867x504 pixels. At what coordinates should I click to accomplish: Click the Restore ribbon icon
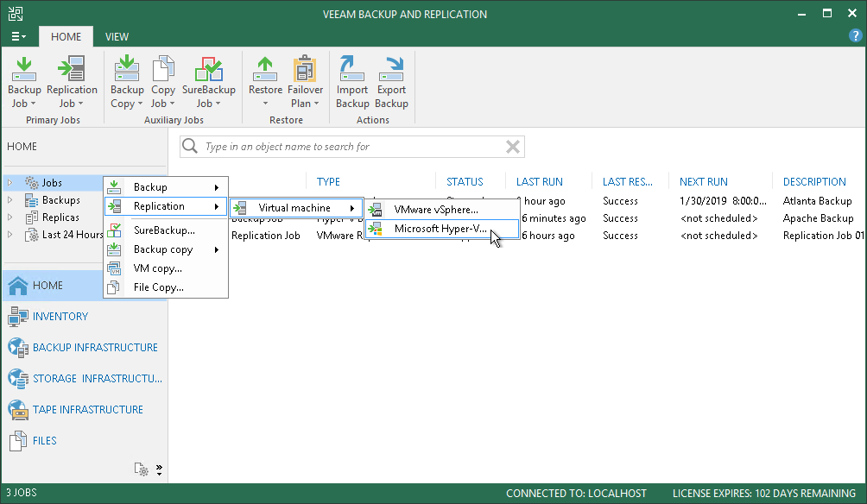coord(265,69)
